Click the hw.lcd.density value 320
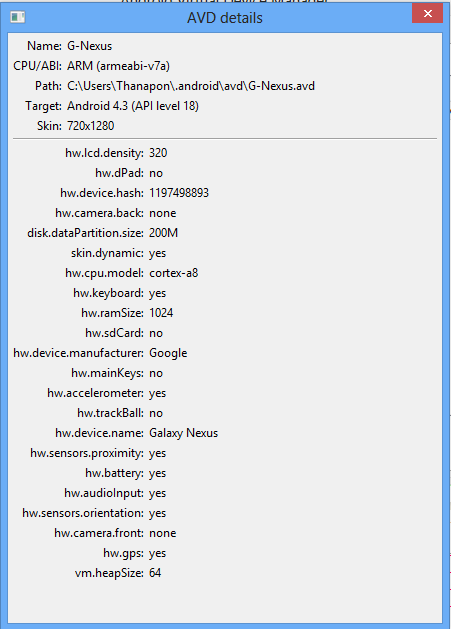451x629 pixels. tap(158, 153)
